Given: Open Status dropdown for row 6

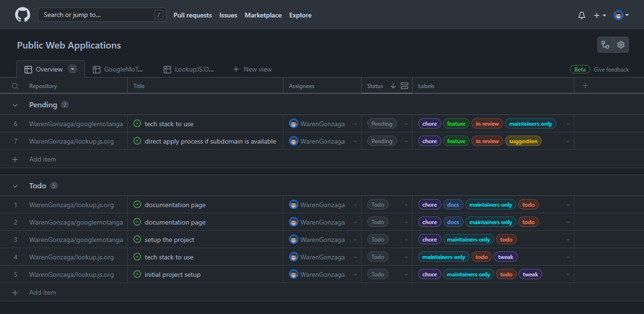Looking at the screenshot, I should [x=406, y=124].
